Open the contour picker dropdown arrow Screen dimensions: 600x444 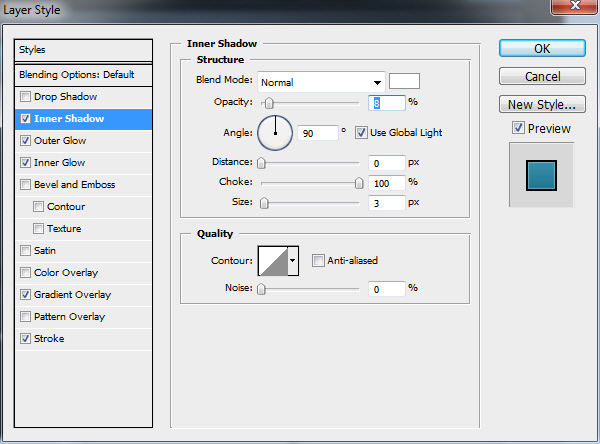(x=293, y=261)
